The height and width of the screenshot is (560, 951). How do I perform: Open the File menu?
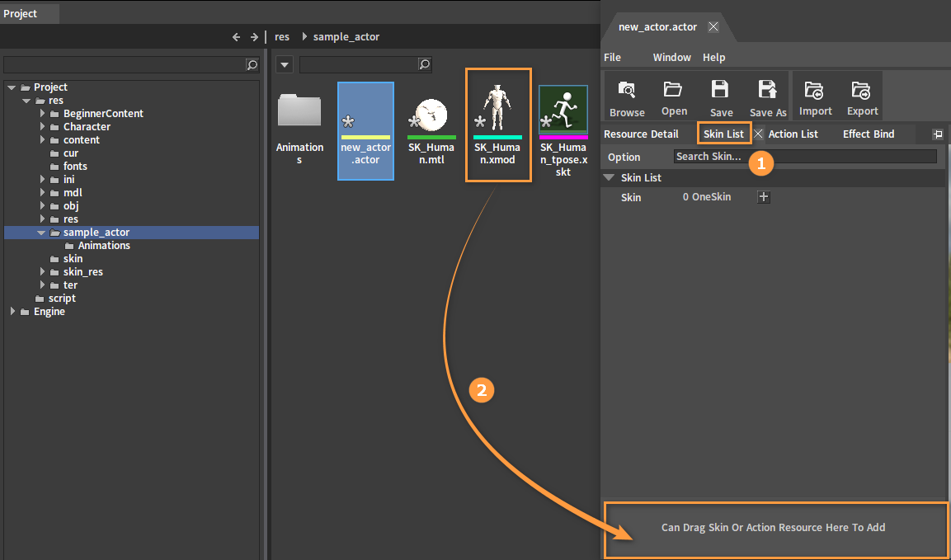pos(612,57)
